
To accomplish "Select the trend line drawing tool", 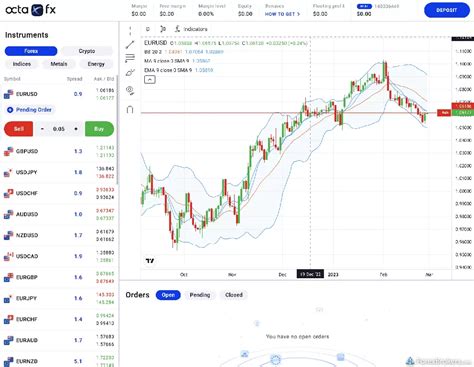I will click(x=130, y=44).
